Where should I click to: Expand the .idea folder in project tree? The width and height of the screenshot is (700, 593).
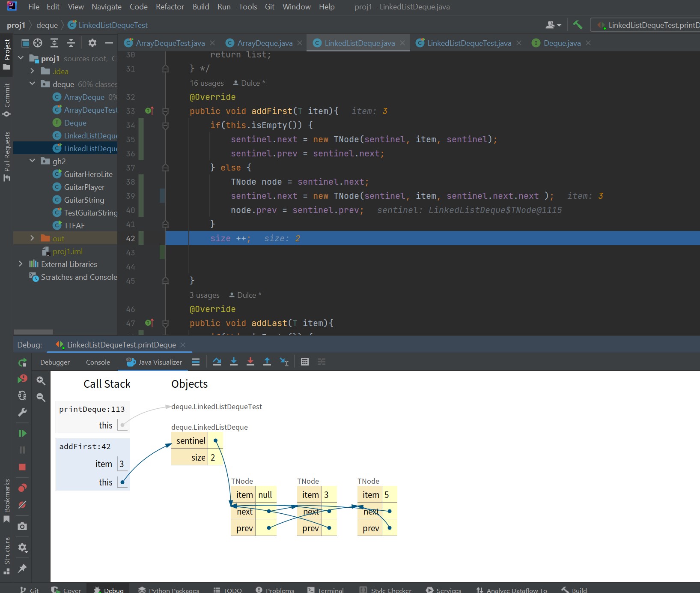(x=32, y=71)
